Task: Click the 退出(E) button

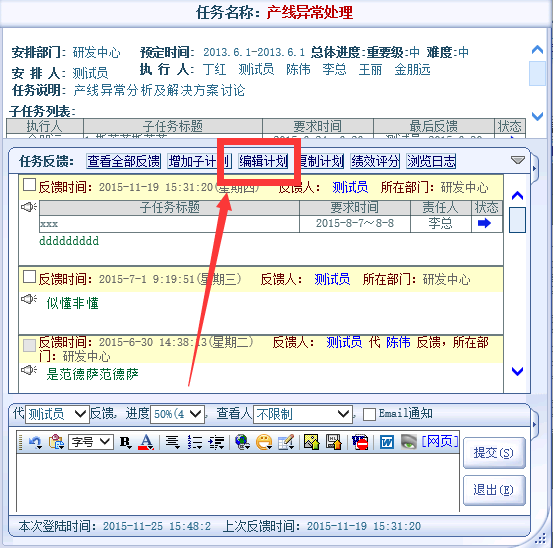Action: point(494,490)
